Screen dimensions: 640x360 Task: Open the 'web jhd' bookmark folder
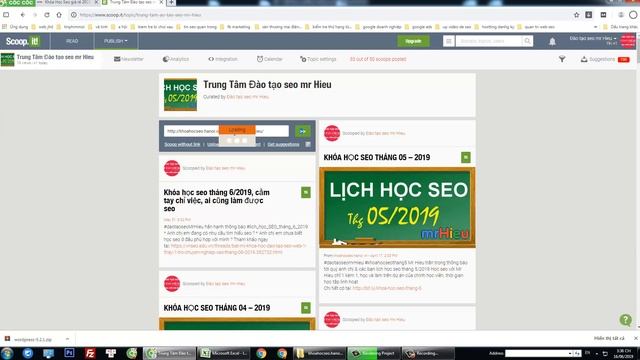(x=42, y=27)
